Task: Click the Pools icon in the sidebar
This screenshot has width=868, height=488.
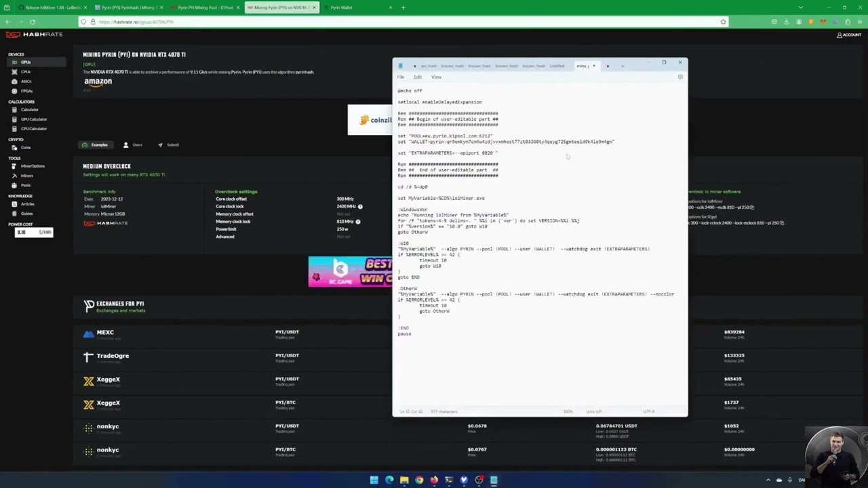Action: click(14, 185)
